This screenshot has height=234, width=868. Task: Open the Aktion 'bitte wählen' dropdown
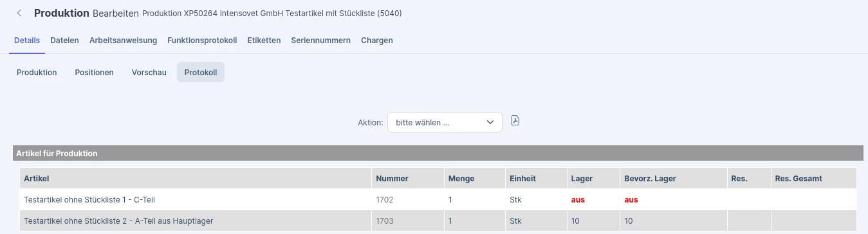pyautogui.click(x=445, y=122)
